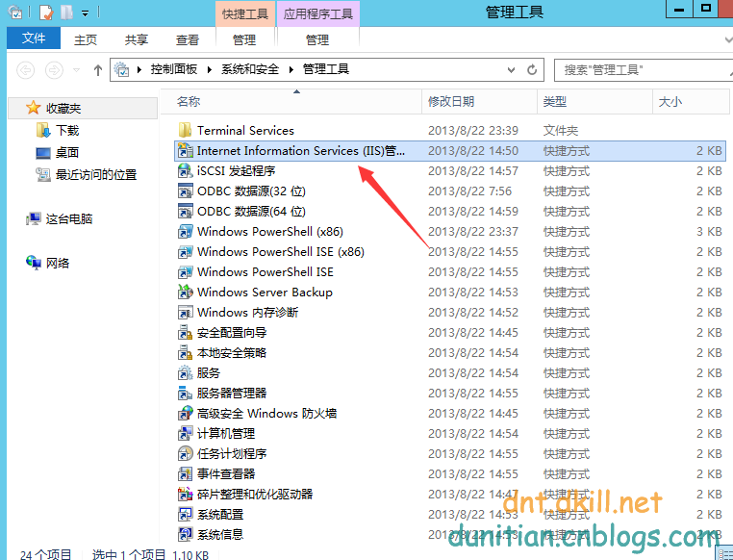This screenshot has height=560, width=733.
Task: Click 控制面板 in the address breadcrumb
Action: point(173,69)
